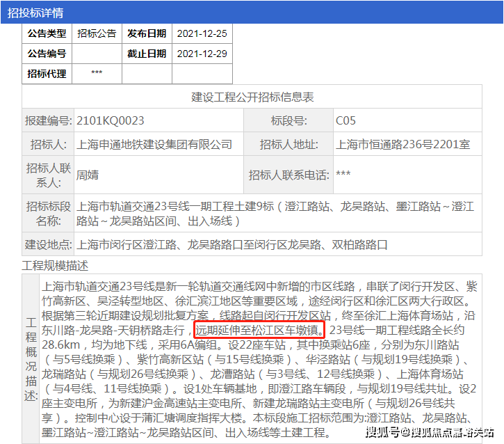
Task: Click the phrase 设22座车站
Action: [257, 345]
